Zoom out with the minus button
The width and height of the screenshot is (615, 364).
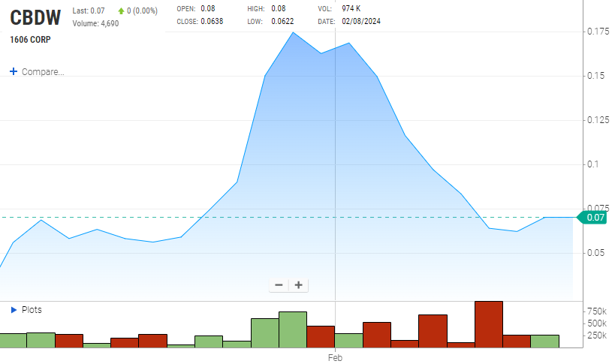coord(279,285)
